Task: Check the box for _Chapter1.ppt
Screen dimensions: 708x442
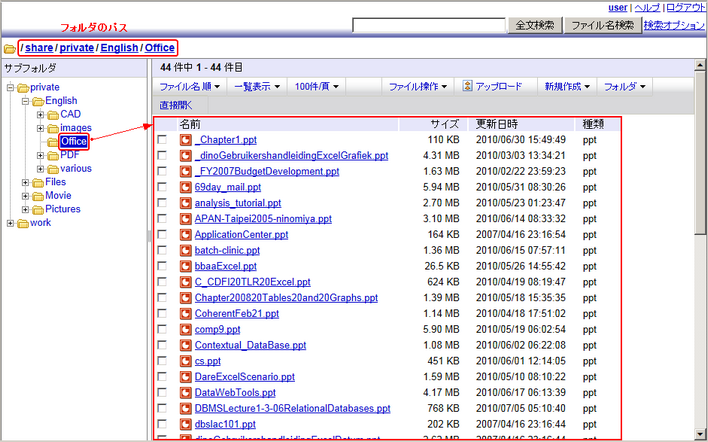Action: (162, 140)
